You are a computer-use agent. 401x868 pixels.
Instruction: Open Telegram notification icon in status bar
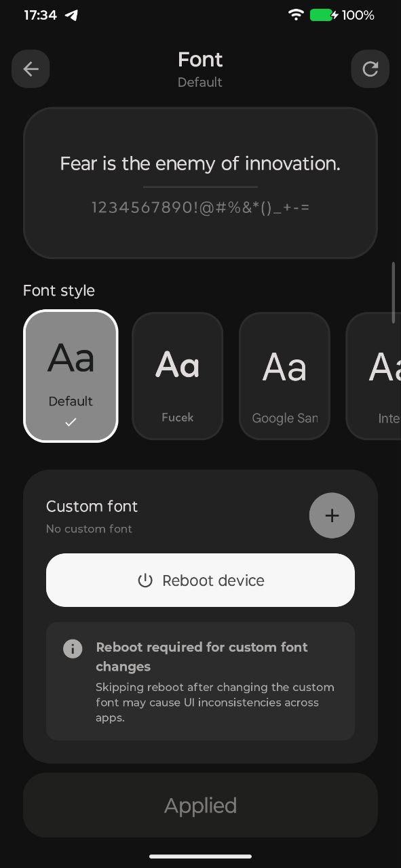click(x=71, y=15)
